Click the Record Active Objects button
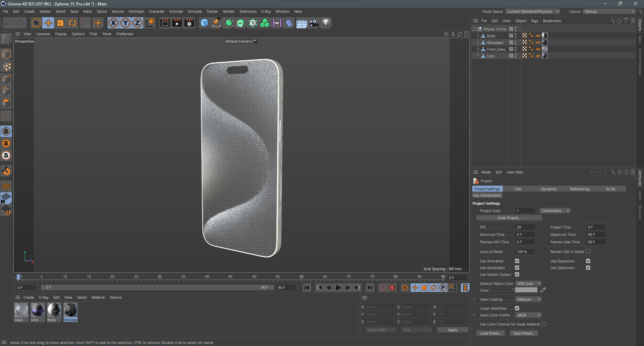This screenshot has width=644, height=346. click(382, 288)
